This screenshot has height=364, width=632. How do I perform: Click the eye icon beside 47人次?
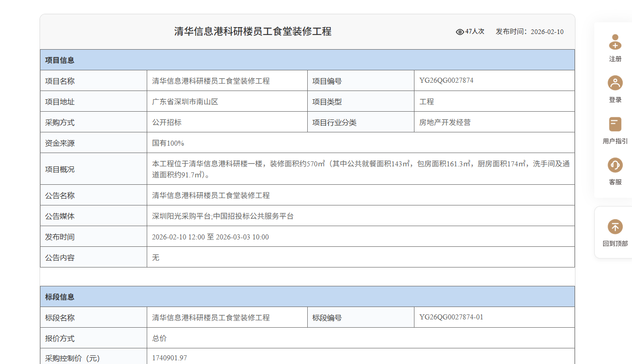click(460, 32)
